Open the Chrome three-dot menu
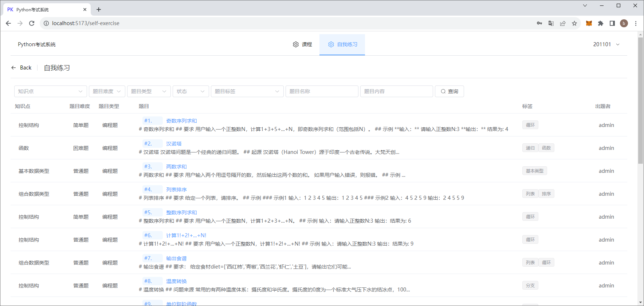 click(x=636, y=23)
